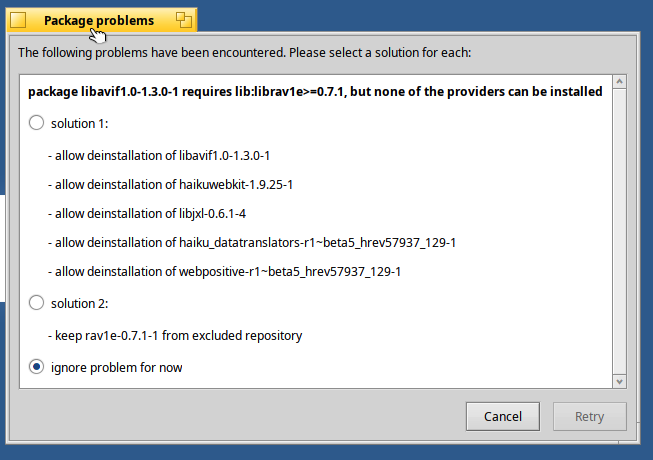Close the Package problems window
The image size is (653, 460).
[x=18, y=20]
